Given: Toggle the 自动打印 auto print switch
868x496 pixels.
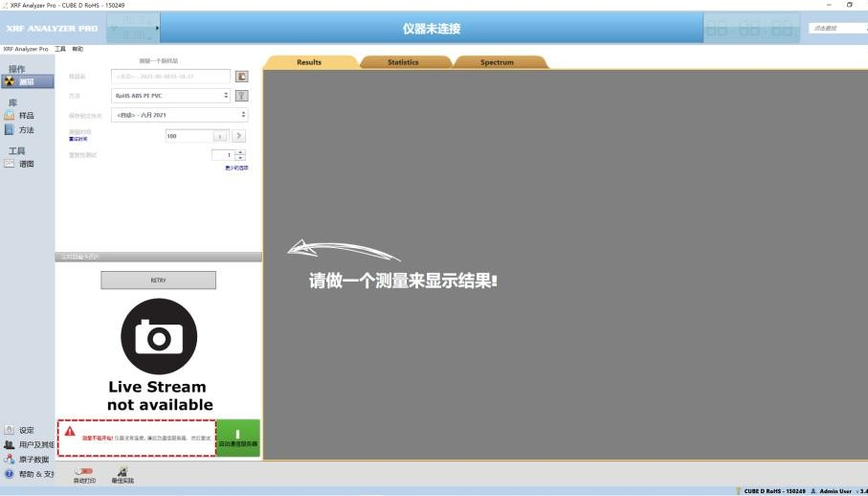Looking at the screenshot, I should point(84,471).
